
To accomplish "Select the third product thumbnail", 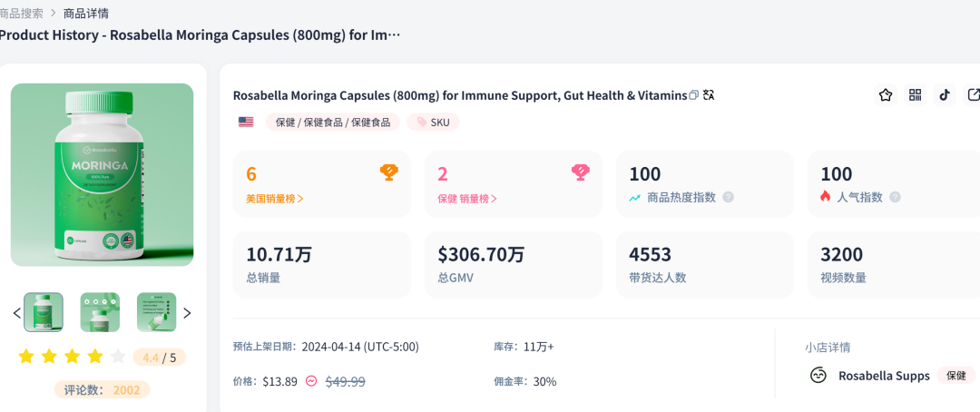I will pyautogui.click(x=156, y=312).
